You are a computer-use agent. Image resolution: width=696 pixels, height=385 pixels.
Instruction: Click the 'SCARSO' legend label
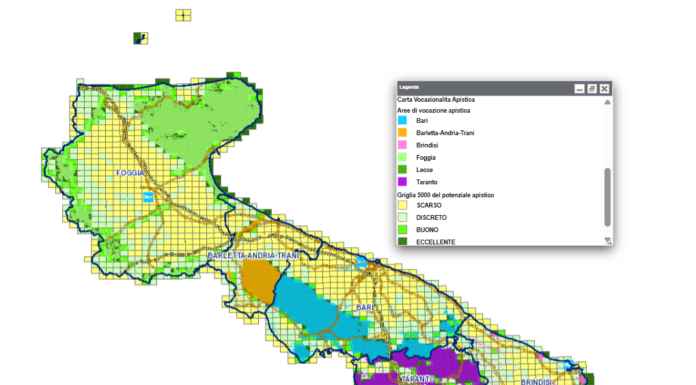429,205
